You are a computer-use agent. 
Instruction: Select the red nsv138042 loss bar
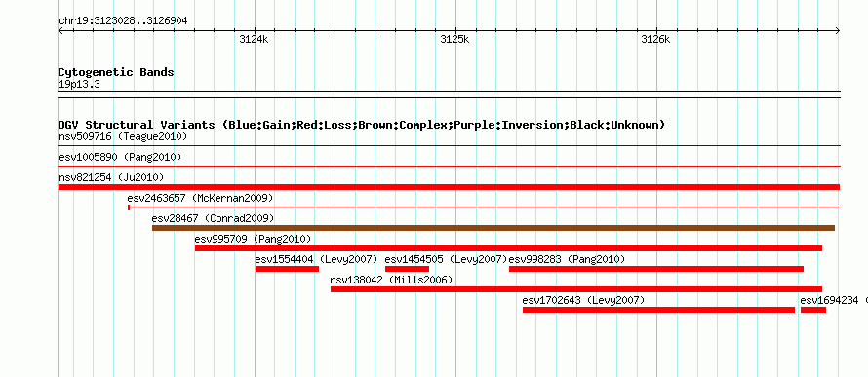click(576, 289)
